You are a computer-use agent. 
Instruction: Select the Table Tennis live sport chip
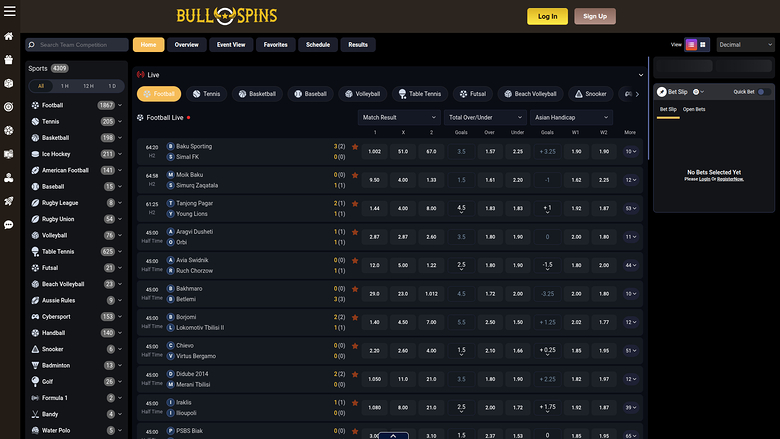click(x=420, y=94)
